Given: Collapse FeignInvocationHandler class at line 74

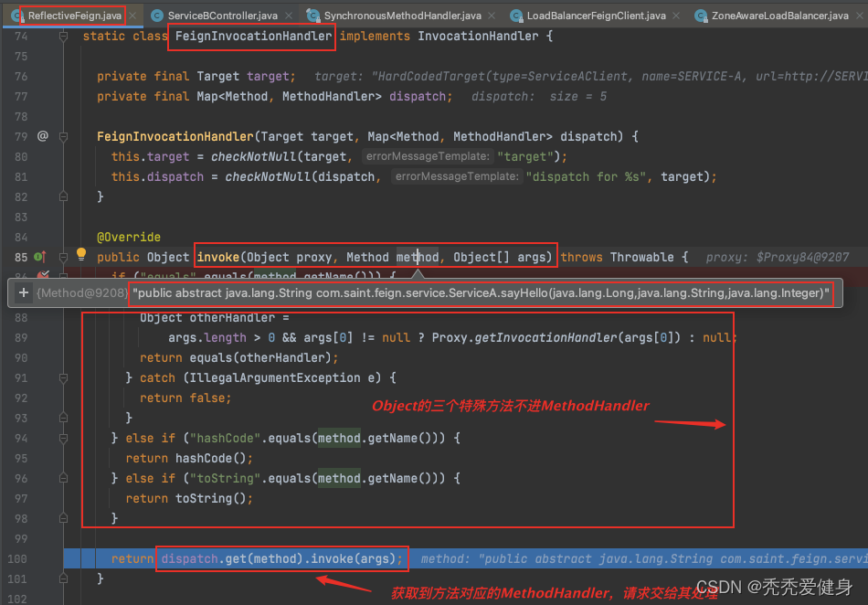Looking at the screenshot, I should point(64,36).
